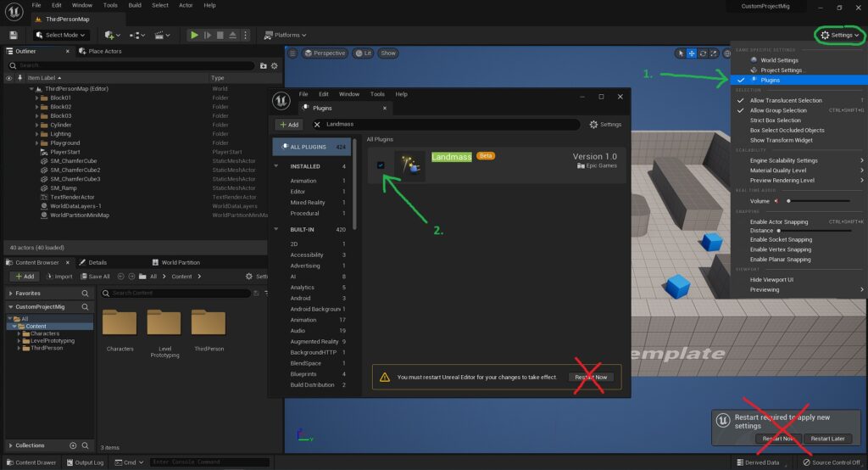Open Settings gear in Plugins window
Image resolution: width=868 pixels, height=470 pixels.
[x=605, y=125]
